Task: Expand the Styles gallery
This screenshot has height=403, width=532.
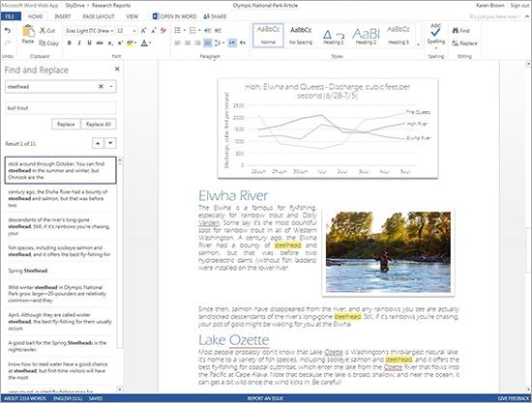Action: pyautogui.click(x=418, y=44)
